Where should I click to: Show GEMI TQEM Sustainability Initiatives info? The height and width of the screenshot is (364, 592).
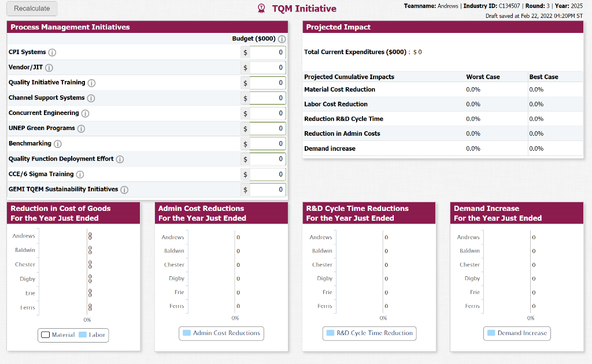coord(124,190)
